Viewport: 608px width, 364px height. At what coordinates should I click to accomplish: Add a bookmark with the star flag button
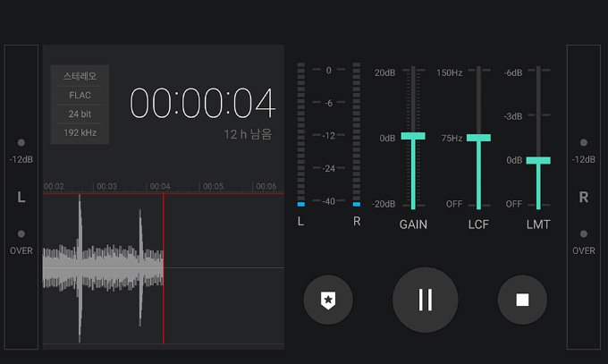328,300
